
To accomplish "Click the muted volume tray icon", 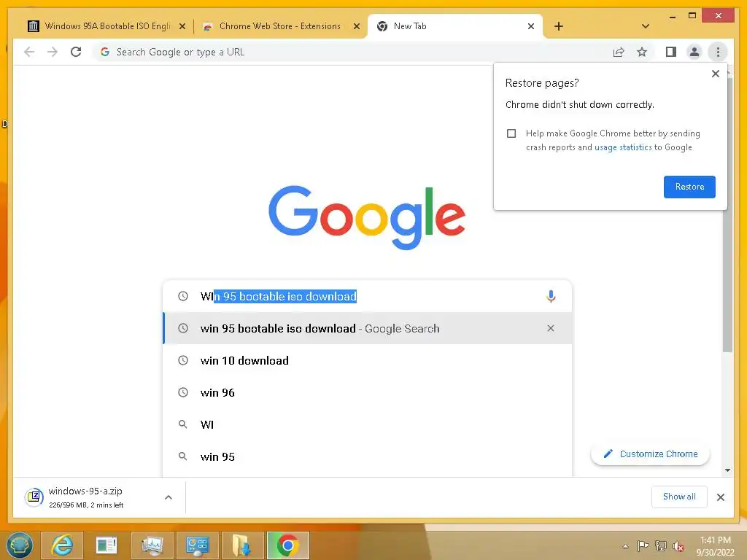I will (678, 545).
